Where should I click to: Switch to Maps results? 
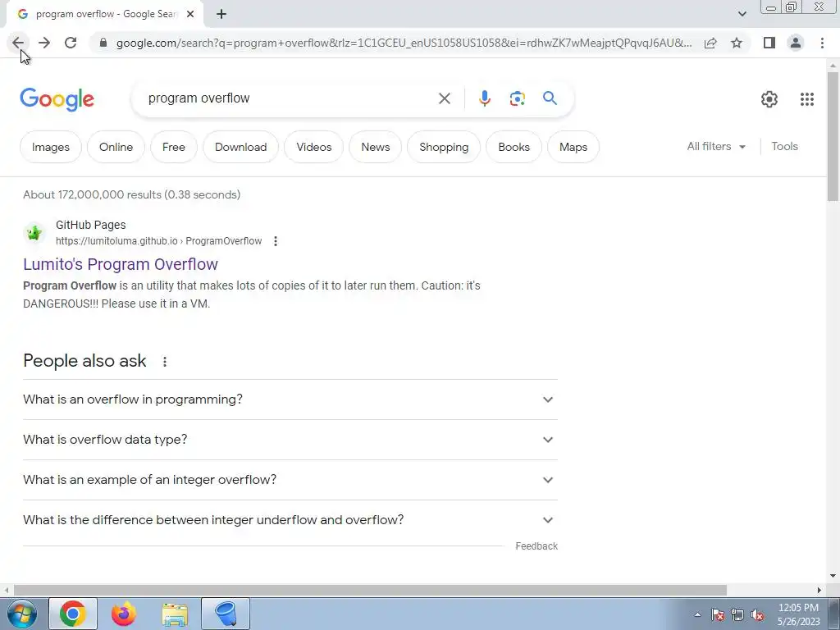[x=573, y=147]
